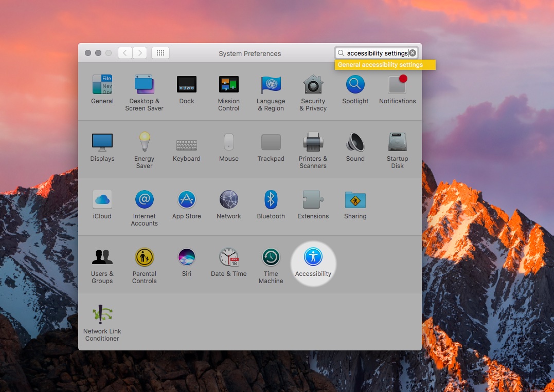
Task: Open the Bluetooth preferences
Action: 271,200
